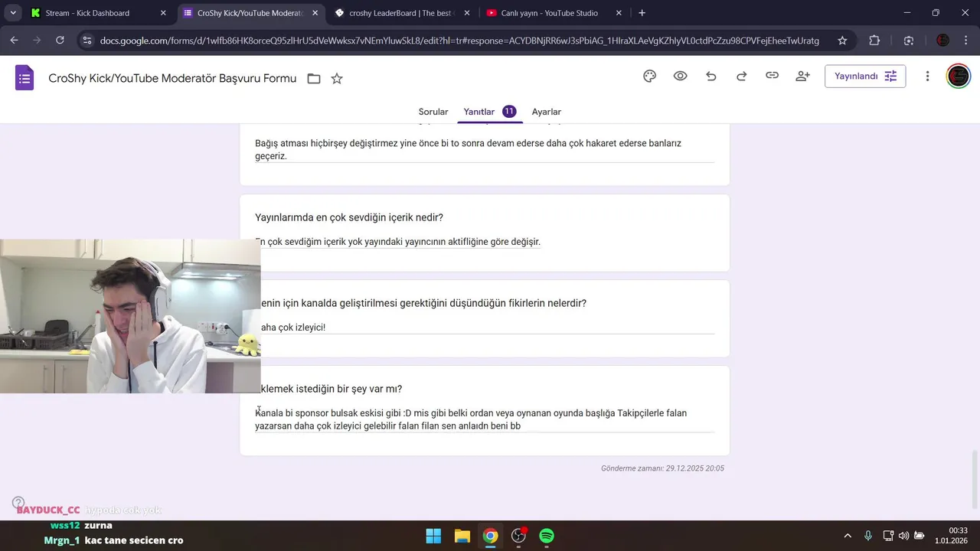Open the volume tray control
980x551 pixels.
[903, 536]
